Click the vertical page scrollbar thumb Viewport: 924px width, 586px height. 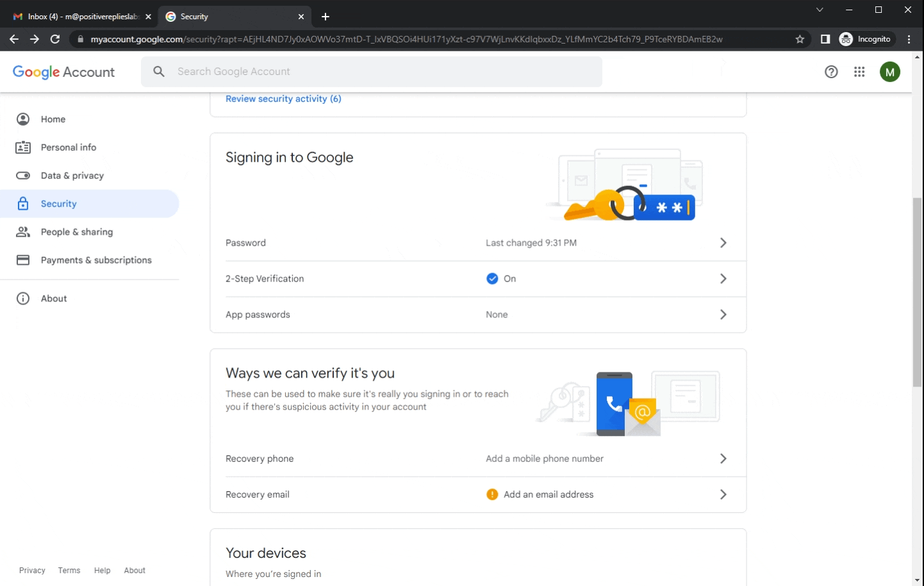(x=917, y=292)
